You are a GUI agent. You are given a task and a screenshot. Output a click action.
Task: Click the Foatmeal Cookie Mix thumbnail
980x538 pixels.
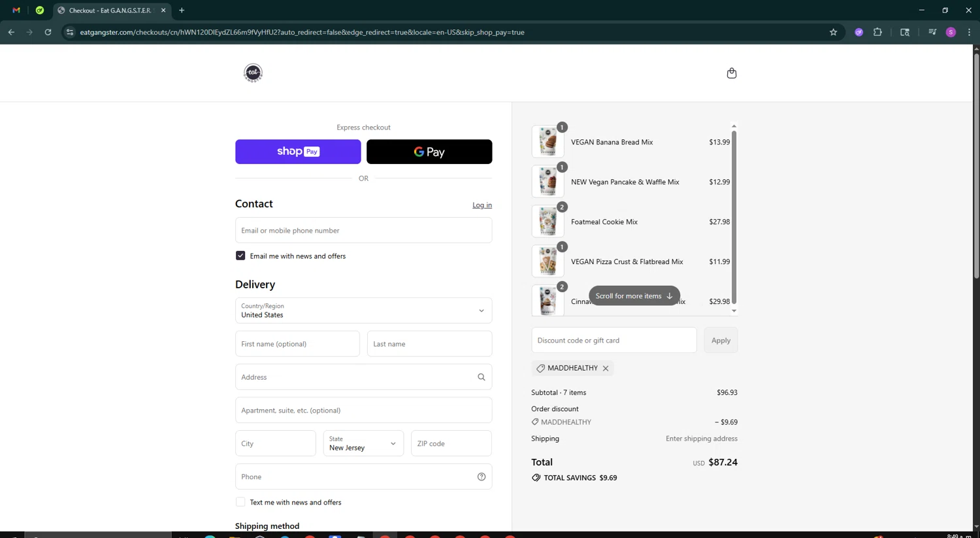547,222
